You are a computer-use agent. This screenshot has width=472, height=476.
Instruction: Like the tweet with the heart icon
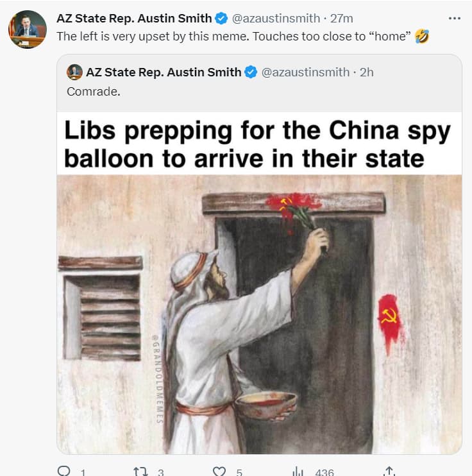(x=219, y=472)
